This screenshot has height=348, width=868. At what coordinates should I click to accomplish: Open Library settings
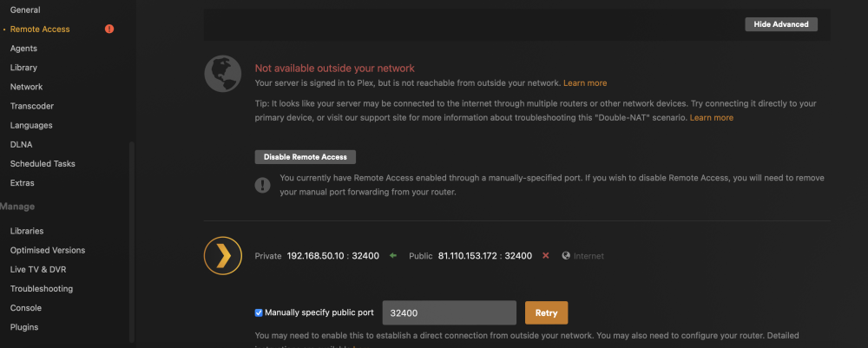23,68
